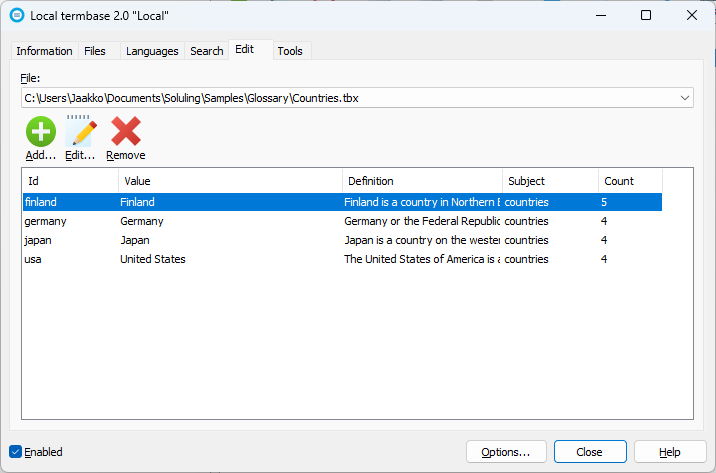Viewport: 716px width, 473px height.
Task: Click the Close button at bottom
Action: click(590, 452)
